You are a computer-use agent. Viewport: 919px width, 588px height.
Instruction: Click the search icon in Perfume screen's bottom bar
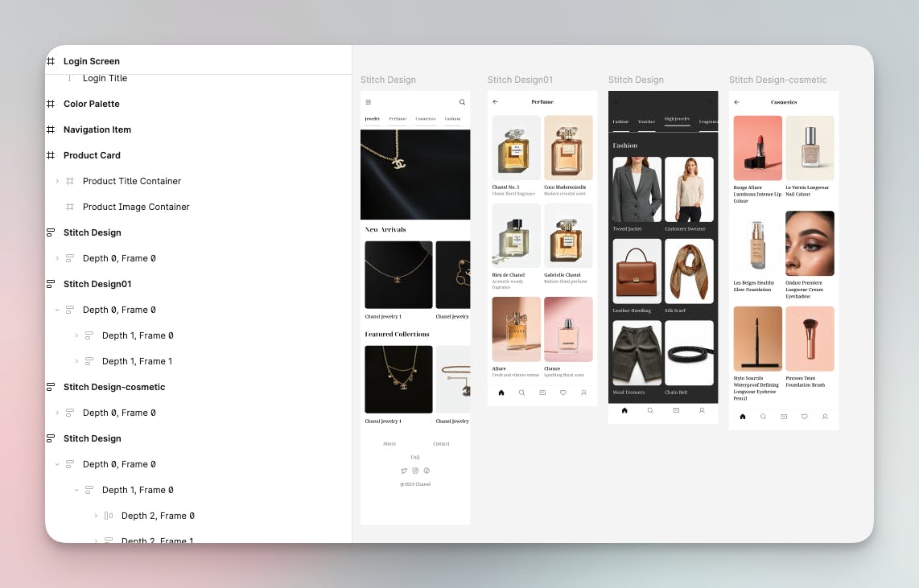click(x=521, y=393)
